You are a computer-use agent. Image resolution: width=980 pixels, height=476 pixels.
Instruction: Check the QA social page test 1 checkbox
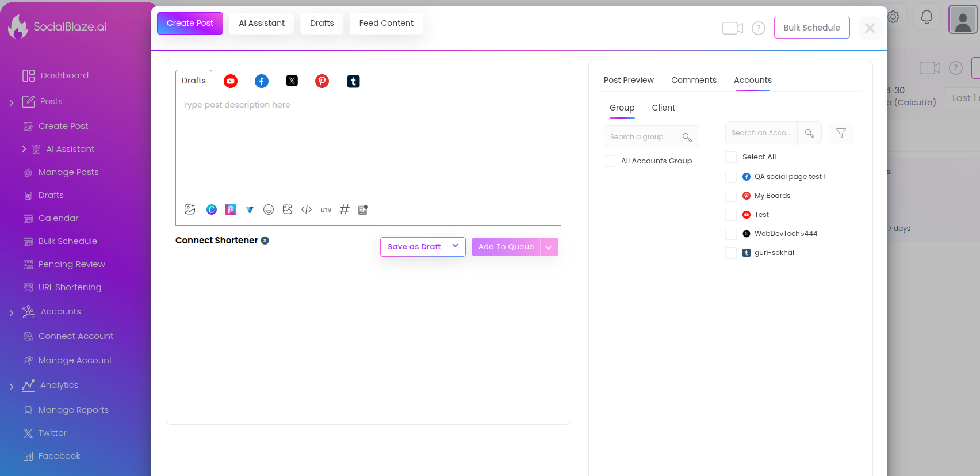731,177
